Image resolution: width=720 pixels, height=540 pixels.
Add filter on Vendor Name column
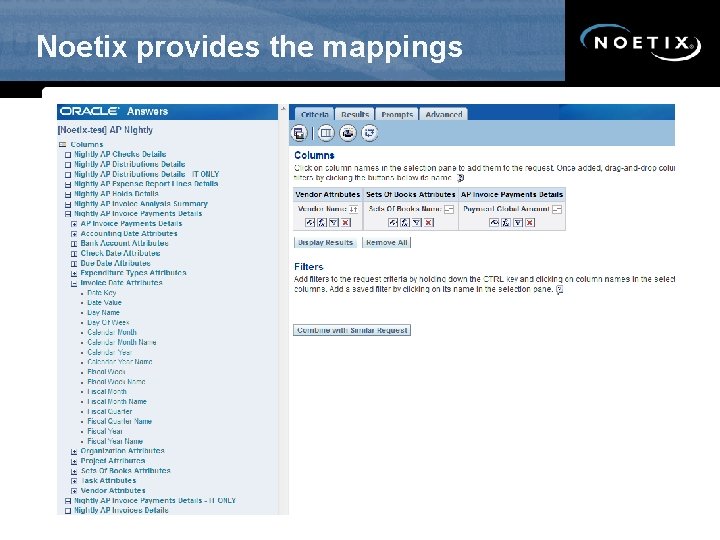334,223
